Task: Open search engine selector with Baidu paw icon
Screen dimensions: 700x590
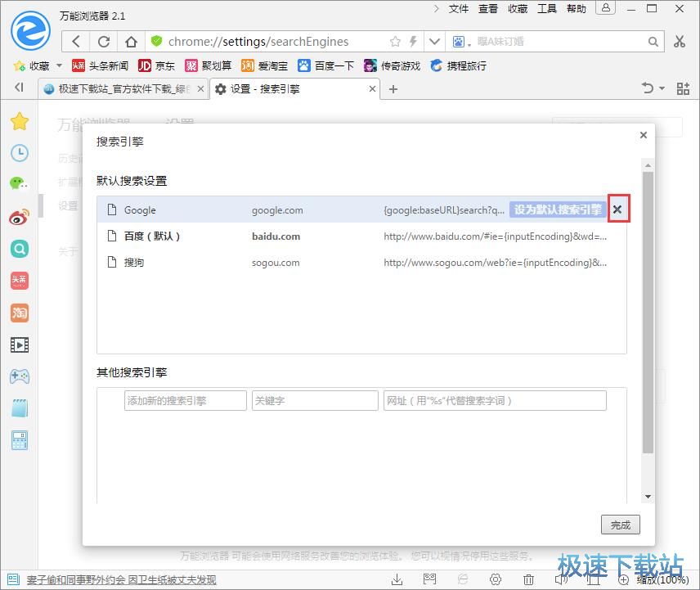Action: (461, 42)
